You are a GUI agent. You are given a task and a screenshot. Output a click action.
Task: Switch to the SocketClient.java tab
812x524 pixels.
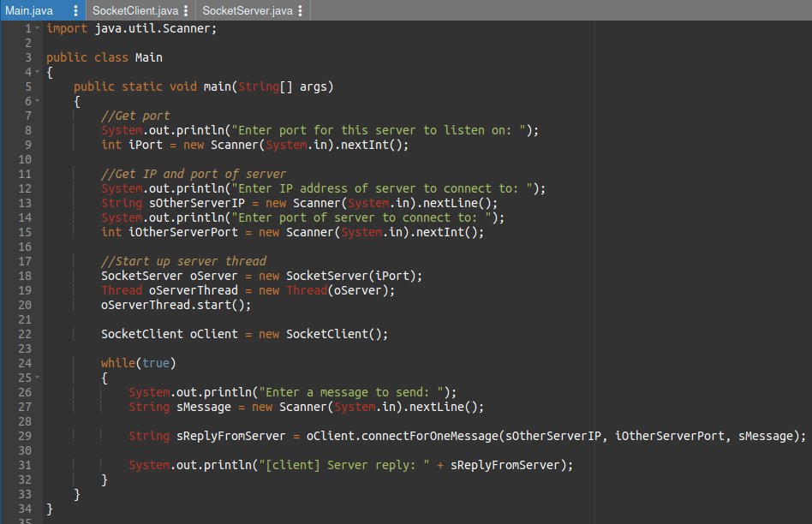coord(135,10)
